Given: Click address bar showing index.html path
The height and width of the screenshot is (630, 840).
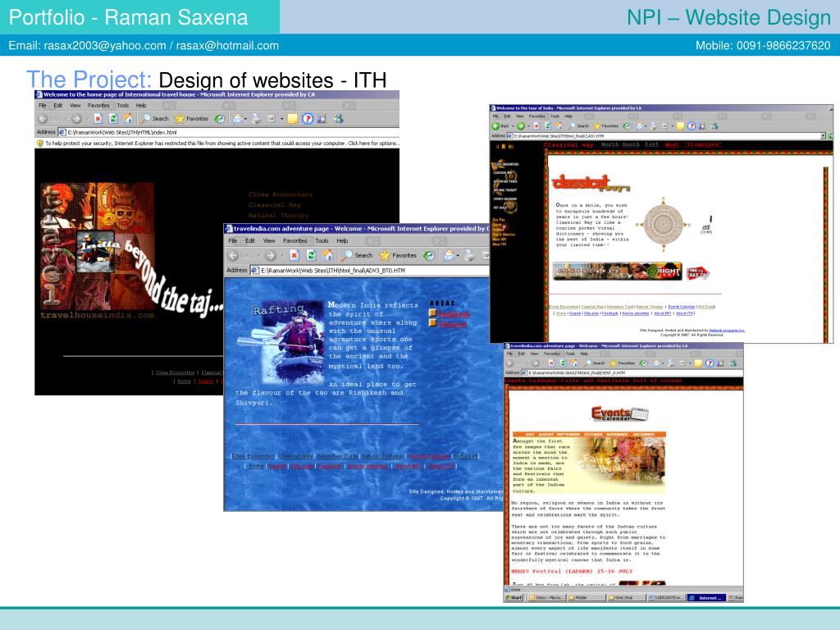Looking at the screenshot, I should [228, 132].
